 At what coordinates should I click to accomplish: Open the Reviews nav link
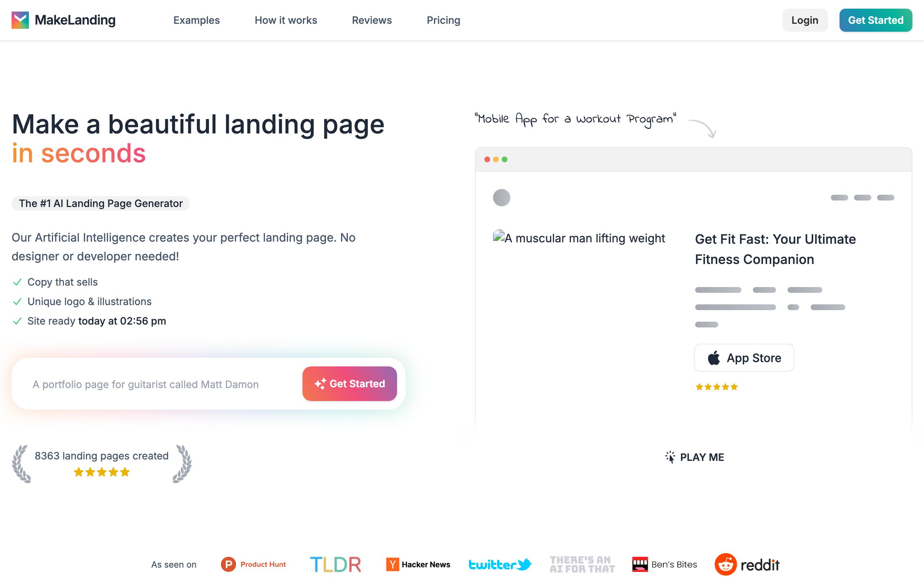click(371, 20)
